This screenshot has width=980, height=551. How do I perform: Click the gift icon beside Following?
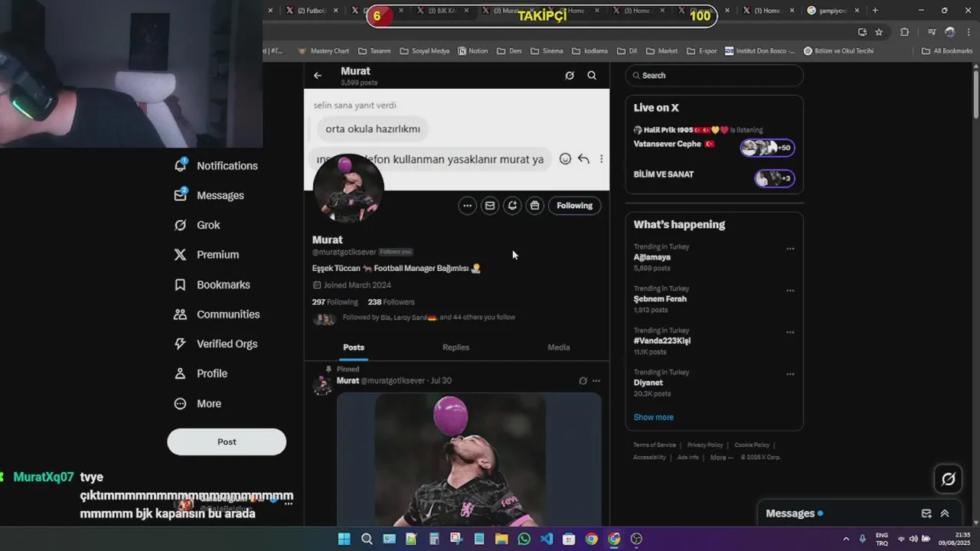coord(535,205)
